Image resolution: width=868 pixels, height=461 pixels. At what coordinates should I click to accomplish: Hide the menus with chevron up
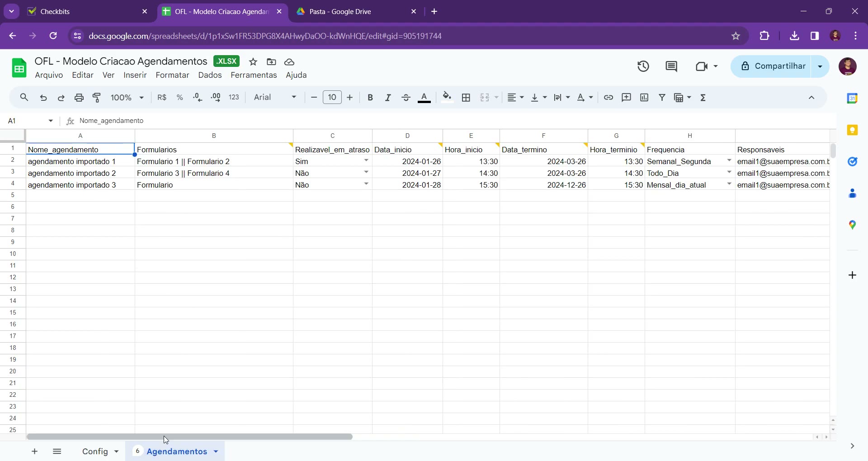[x=811, y=98]
